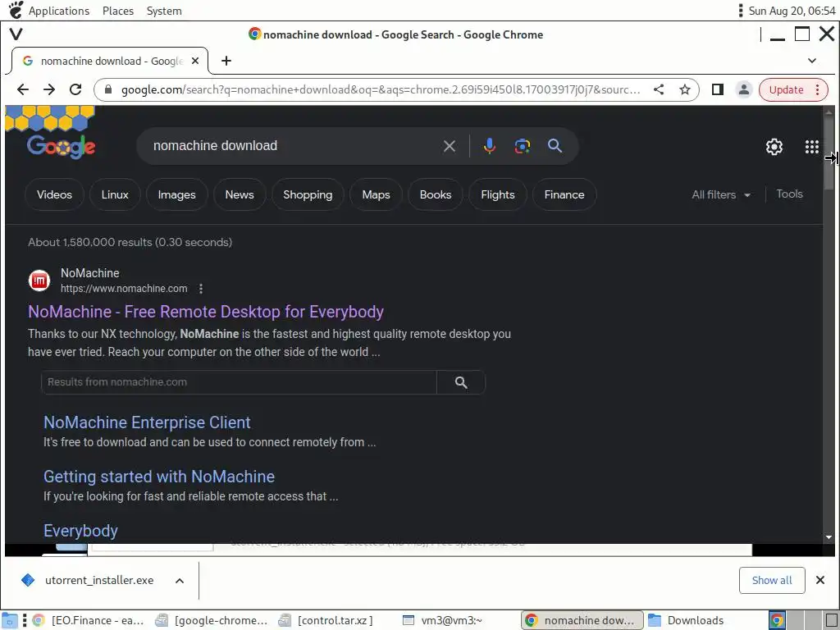
Task: Open the Everybody sitelink
Action: pos(80,531)
